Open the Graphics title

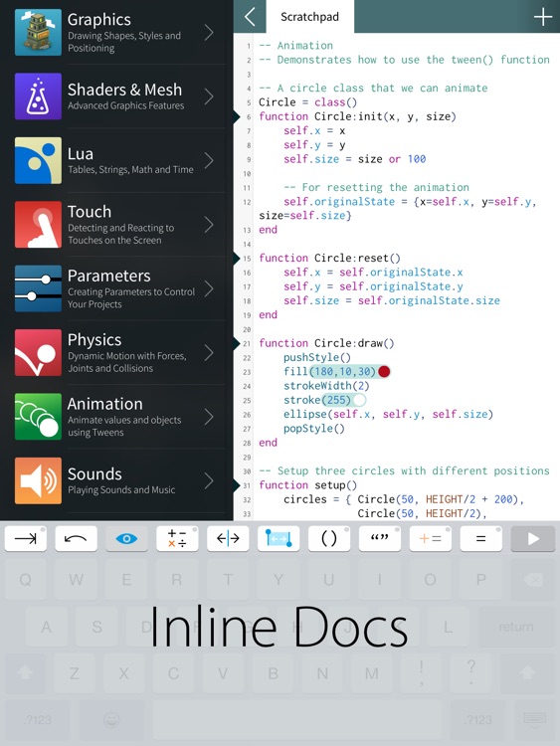coord(98,20)
